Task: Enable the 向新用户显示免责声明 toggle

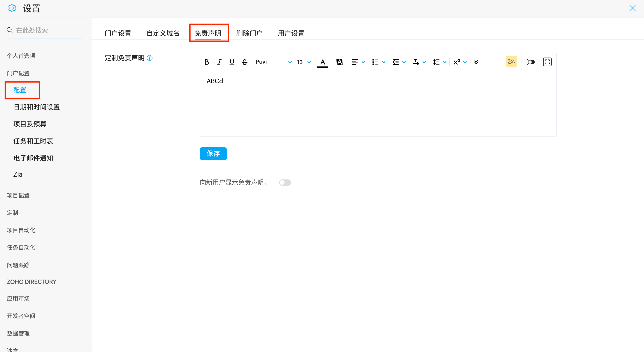Action: (285, 183)
